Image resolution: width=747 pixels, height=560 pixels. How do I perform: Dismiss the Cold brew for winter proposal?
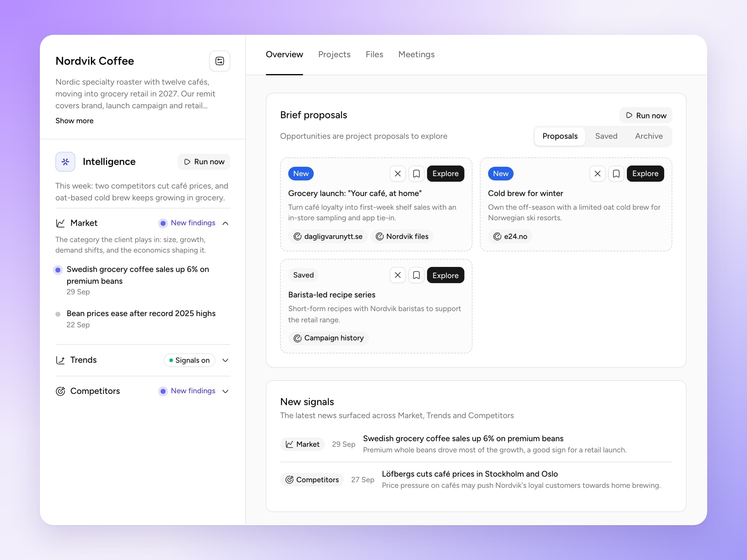[597, 174]
